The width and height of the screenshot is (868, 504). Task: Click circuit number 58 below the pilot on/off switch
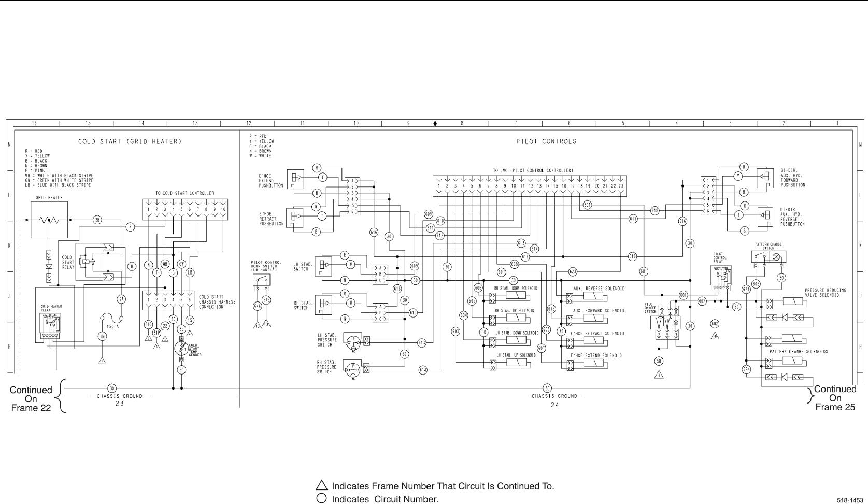659,361
